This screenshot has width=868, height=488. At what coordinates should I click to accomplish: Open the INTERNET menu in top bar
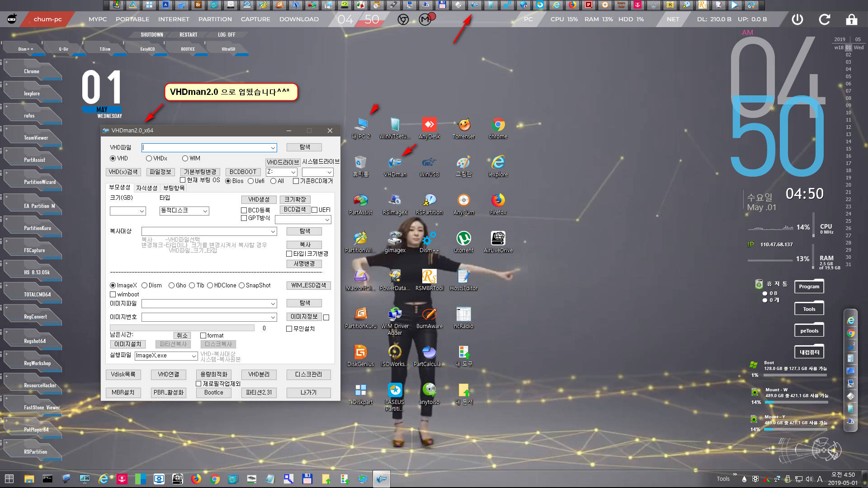tap(174, 19)
